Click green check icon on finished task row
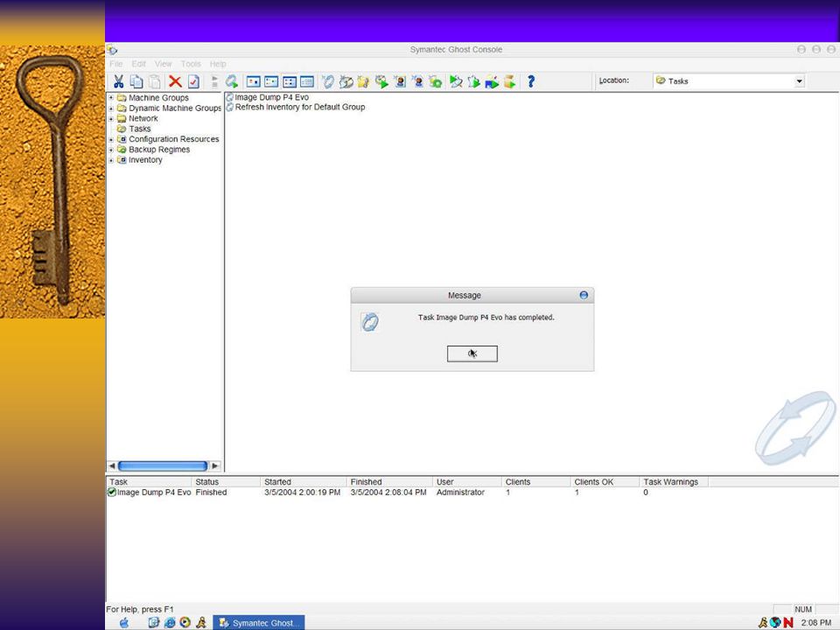840x630 pixels. click(112, 493)
